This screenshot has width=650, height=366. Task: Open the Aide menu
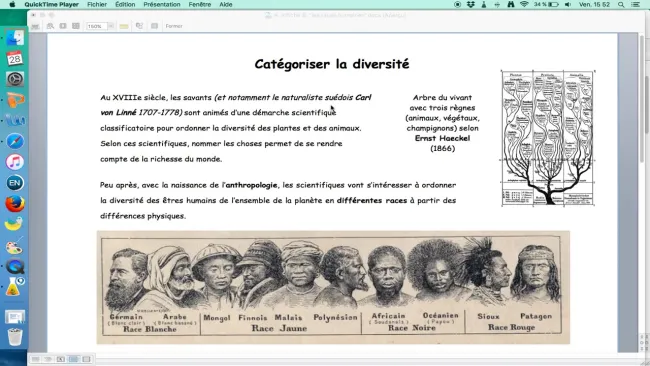point(226,5)
